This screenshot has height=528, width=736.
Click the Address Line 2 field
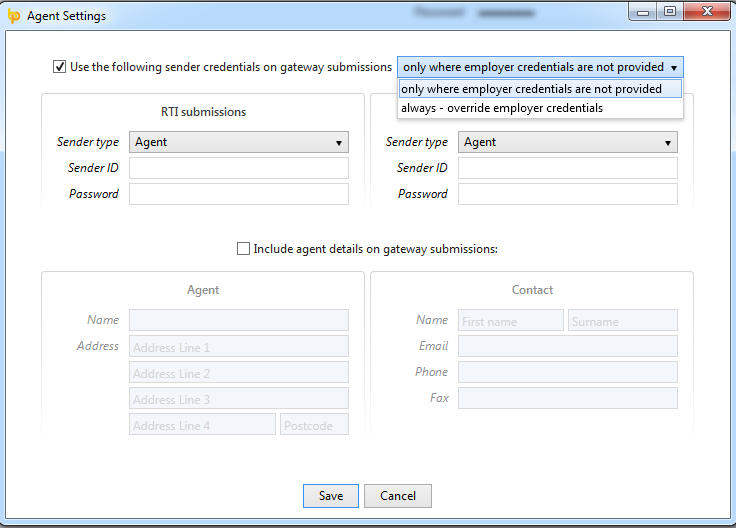[239, 372]
